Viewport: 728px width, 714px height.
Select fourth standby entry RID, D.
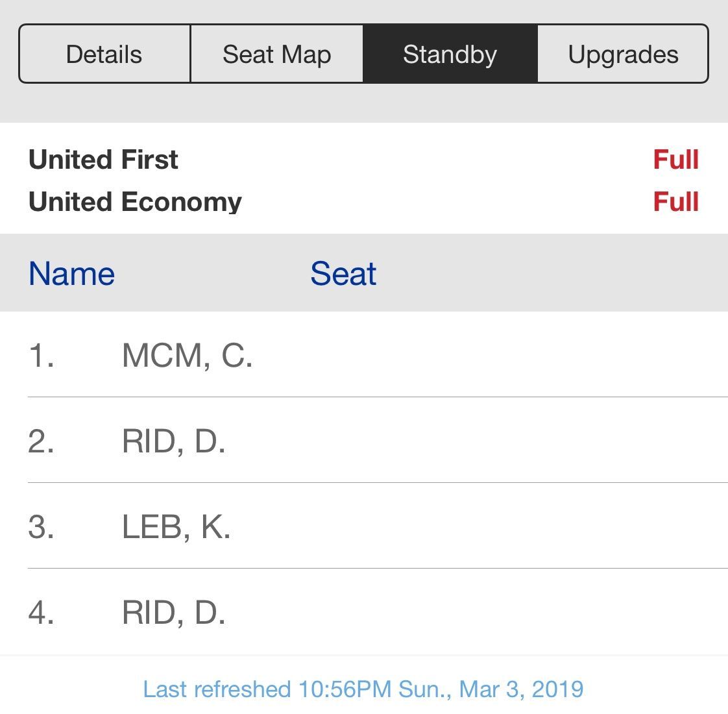(x=364, y=612)
